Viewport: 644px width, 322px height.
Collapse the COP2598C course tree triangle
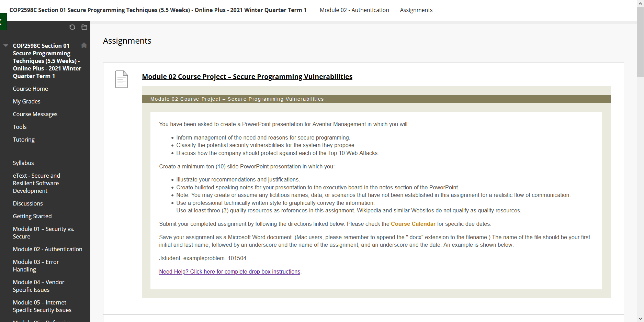coord(6,45)
